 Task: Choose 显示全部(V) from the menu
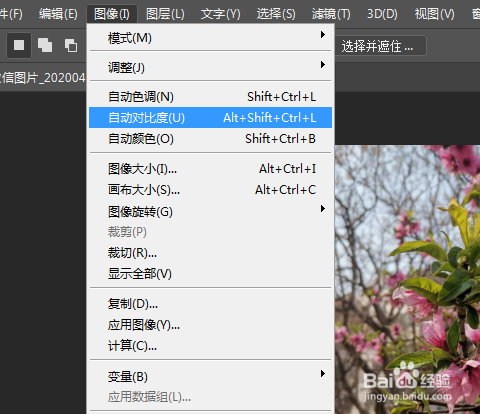pyautogui.click(x=210, y=274)
